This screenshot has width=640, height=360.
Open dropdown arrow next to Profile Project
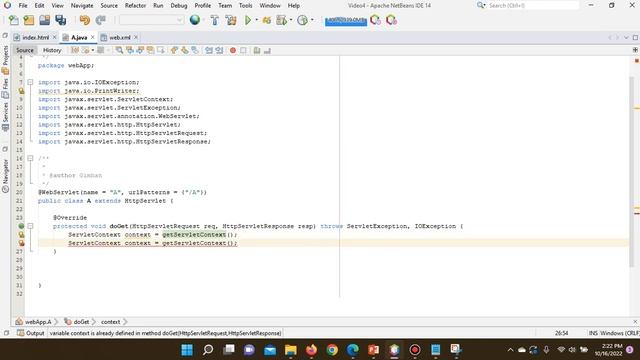click(291, 20)
